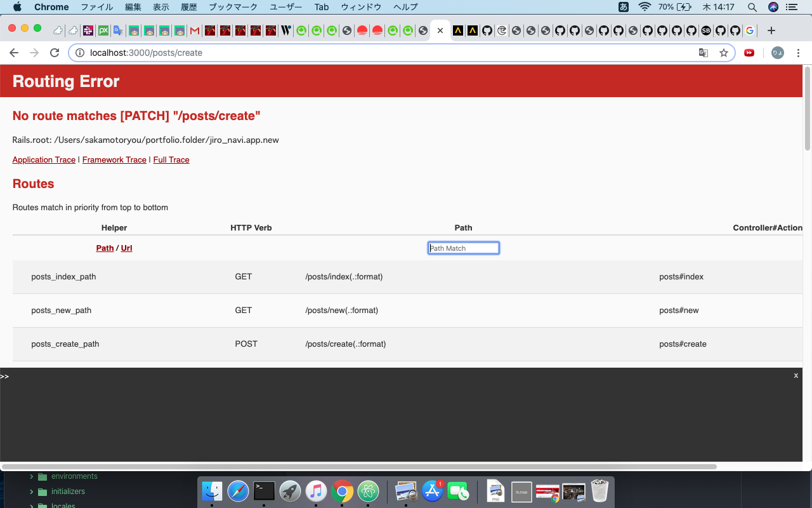Open Safari from the Dock
Image resolution: width=812 pixels, height=508 pixels.
click(x=238, y=490)
